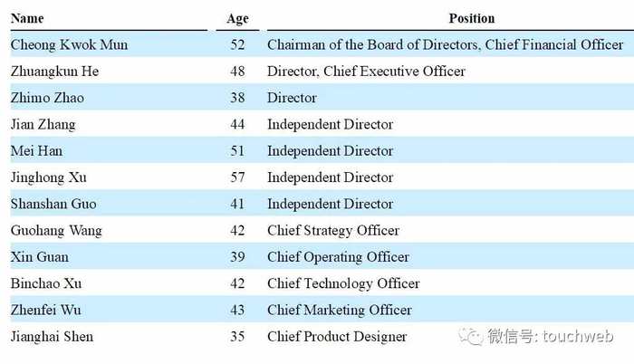This screenshot has width=634, height=364.
Task: Select the Chief Strategy Officer position text
Action: [333, 230]
